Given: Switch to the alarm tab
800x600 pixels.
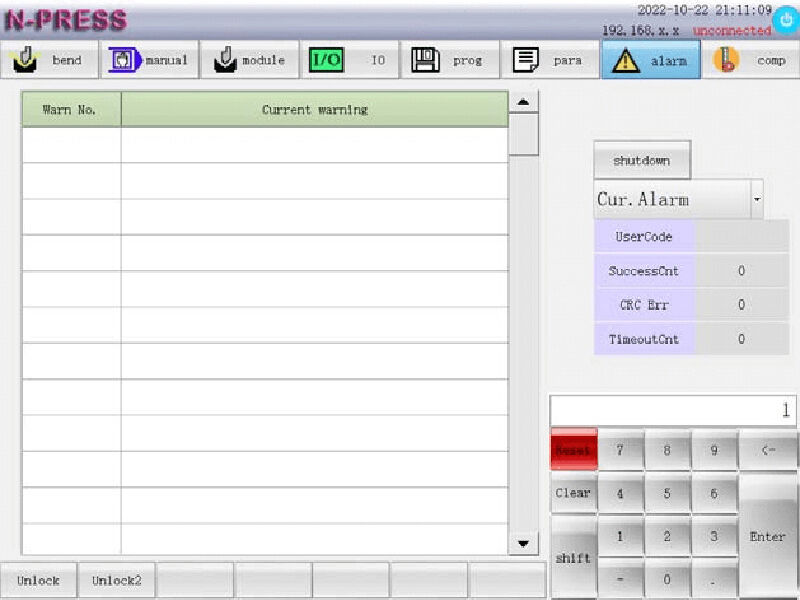Looking at the screenshot, I should pos(651,59).
